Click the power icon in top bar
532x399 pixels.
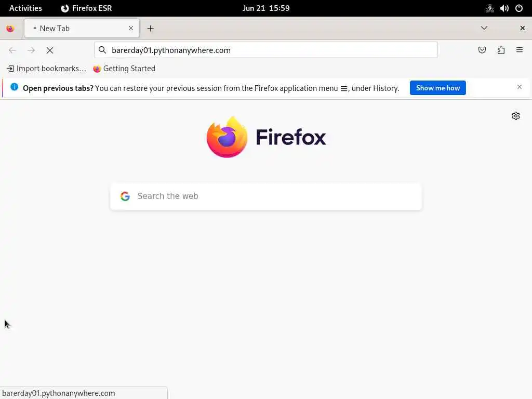coord(519,8)
